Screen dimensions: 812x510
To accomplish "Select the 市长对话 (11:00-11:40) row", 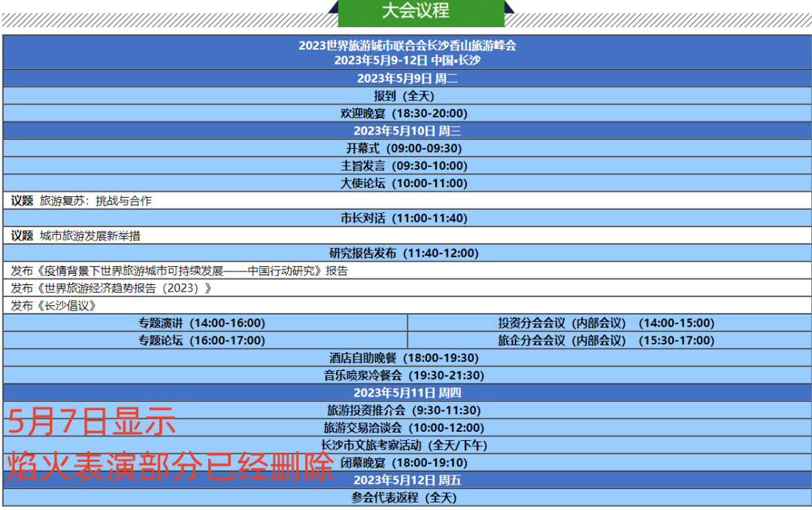I will (x=404, y=218).
